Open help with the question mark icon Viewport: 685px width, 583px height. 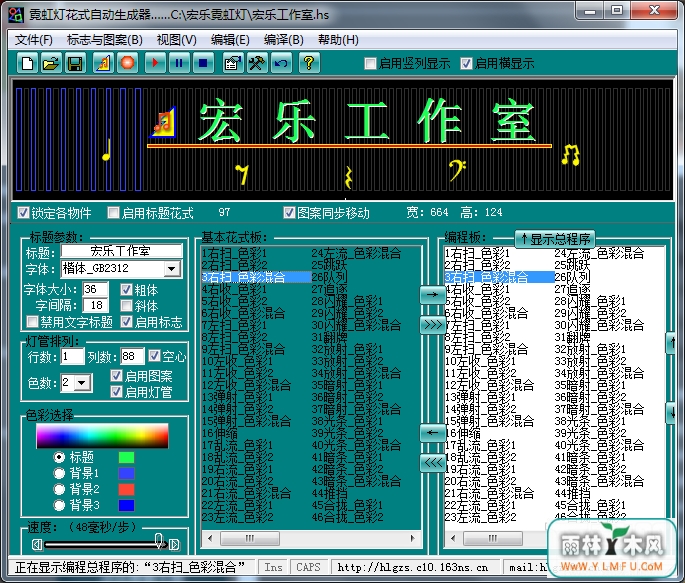(x=309, y=63)
